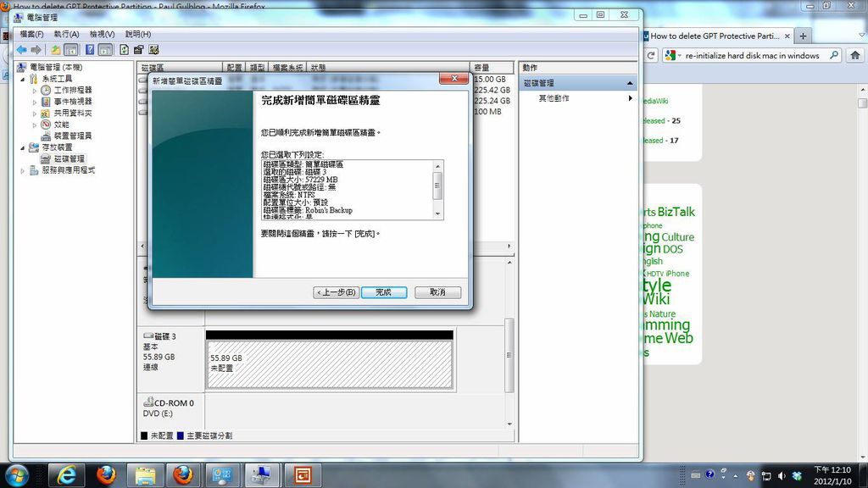The image size is (868, 488).
Task: Click the 完成 finish button in the wizard
Action: 384,292
